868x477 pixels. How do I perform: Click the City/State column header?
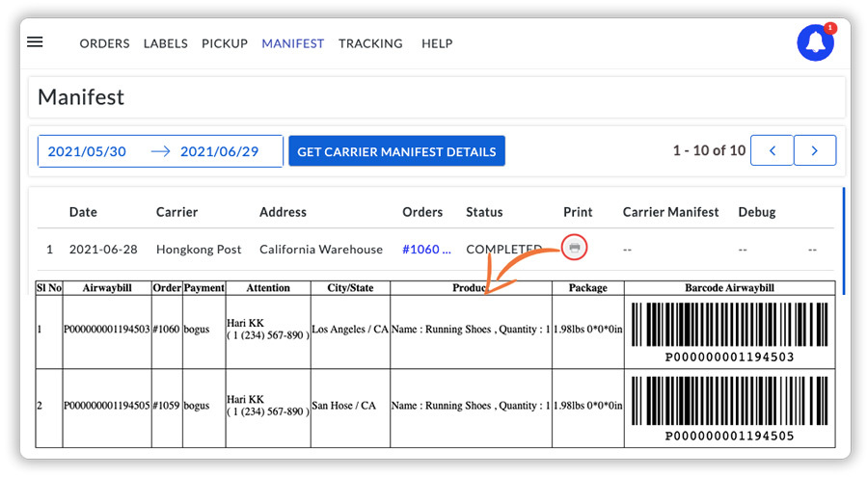coord(350,288)
